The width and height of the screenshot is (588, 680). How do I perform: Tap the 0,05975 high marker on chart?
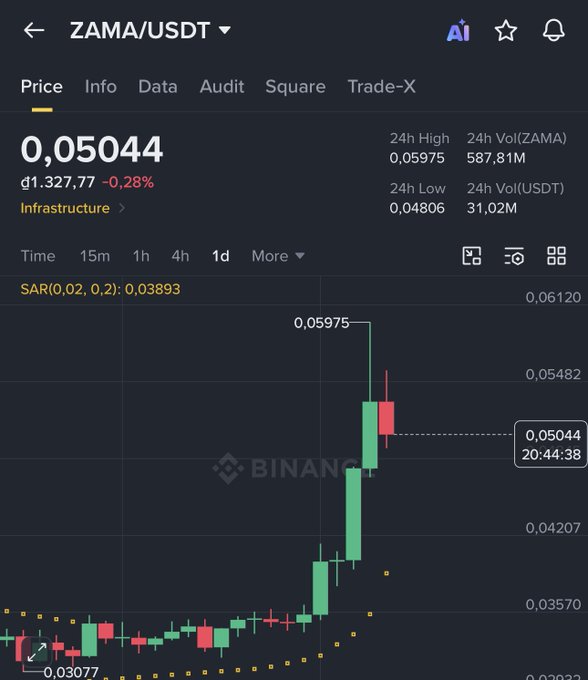321,323
